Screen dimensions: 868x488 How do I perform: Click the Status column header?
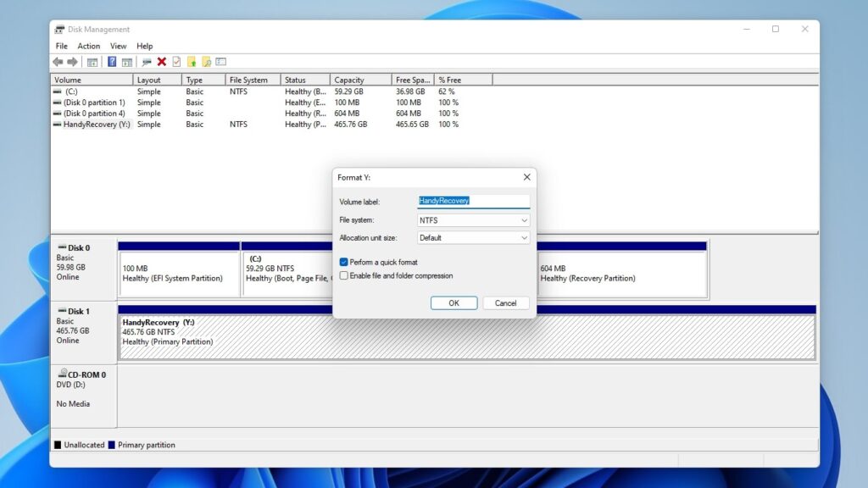[x=305, y=80]
